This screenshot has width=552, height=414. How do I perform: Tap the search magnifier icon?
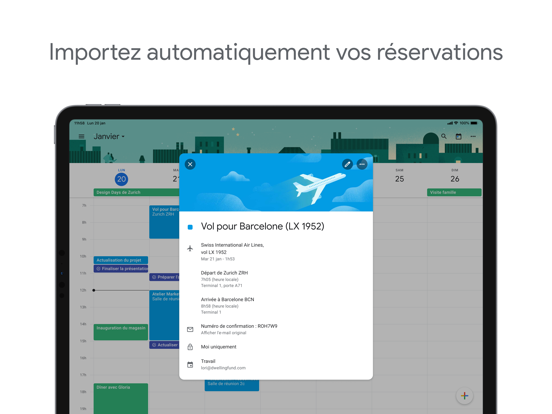tap(444, 136)
